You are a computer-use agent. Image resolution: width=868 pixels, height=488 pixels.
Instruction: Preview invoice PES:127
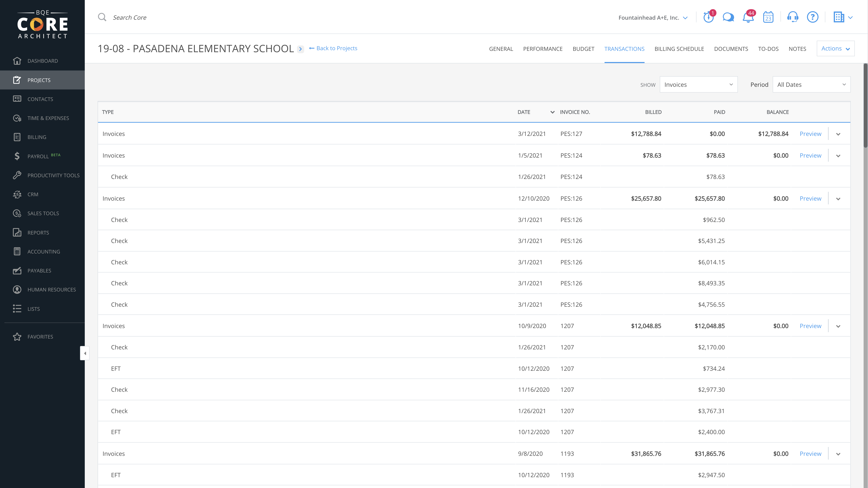(810, 134)
